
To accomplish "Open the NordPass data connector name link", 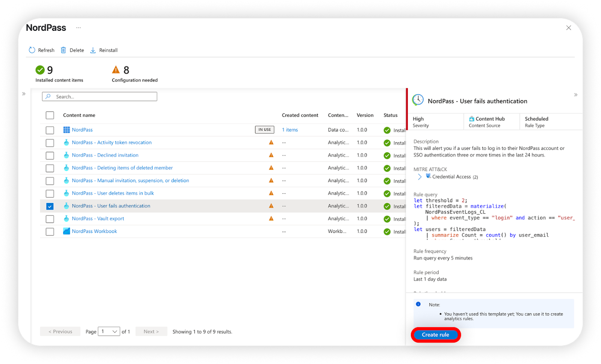I will pyautogui.click(x=82, y=130).
